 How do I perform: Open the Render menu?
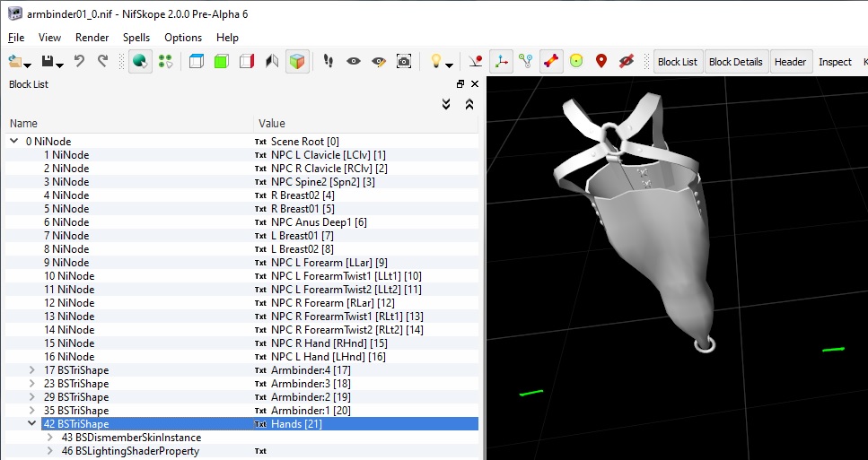pos(92,38)
